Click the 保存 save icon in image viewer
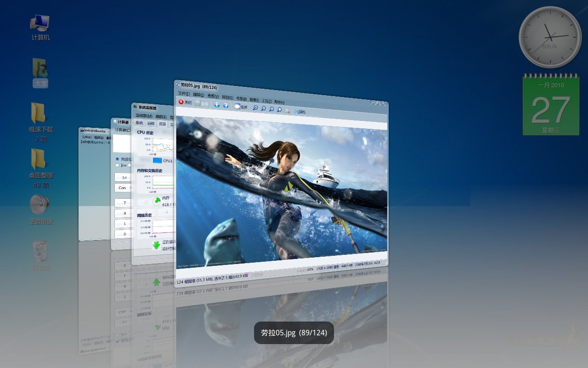 [198, 103]
